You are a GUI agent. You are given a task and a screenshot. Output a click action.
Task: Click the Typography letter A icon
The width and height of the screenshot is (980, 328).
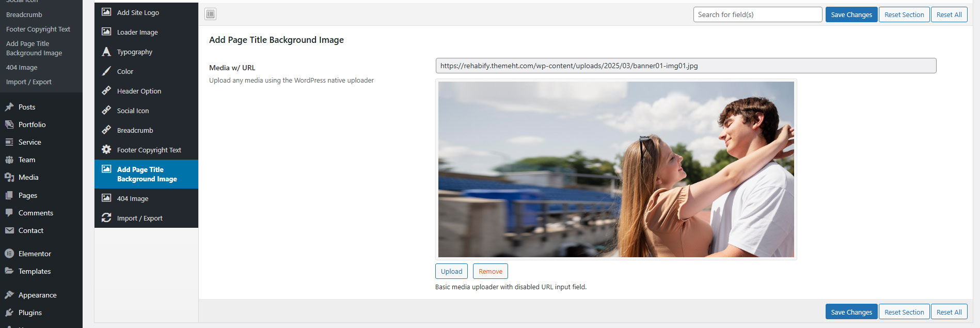[106, 51]
